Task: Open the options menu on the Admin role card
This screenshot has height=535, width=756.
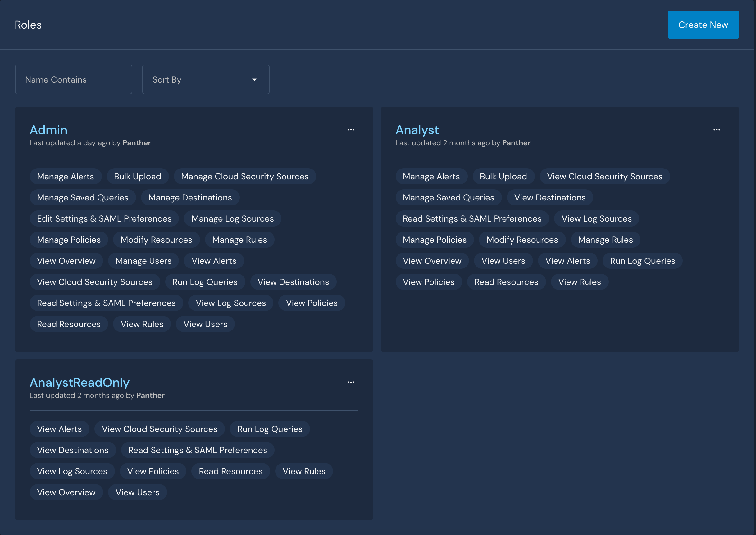Action: (x=351, y=129)
